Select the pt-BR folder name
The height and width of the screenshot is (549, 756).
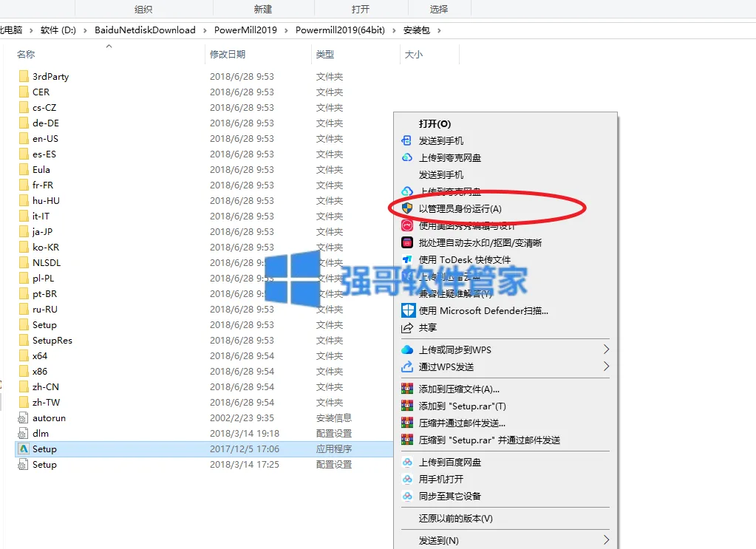coord(45,293)
